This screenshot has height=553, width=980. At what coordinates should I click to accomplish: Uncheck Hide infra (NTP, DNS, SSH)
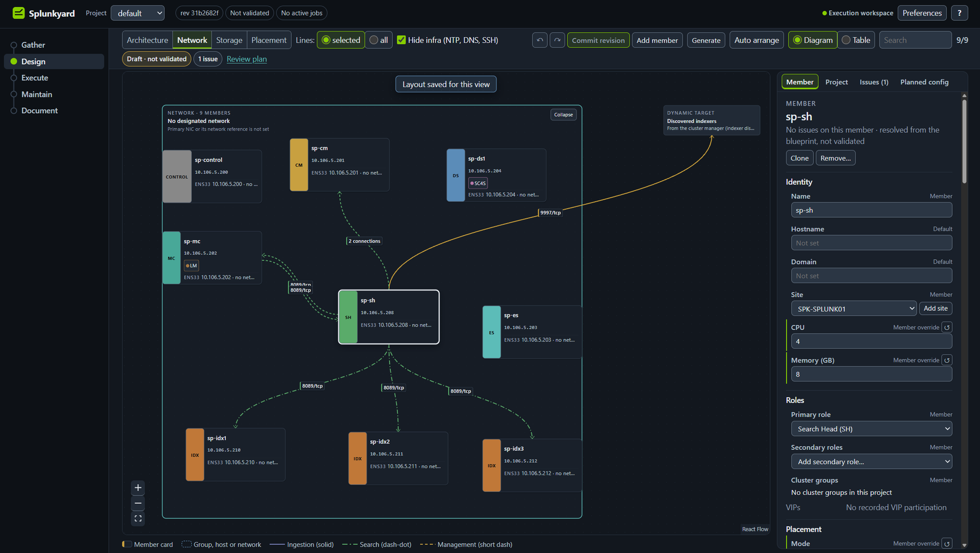coord(401,40)
